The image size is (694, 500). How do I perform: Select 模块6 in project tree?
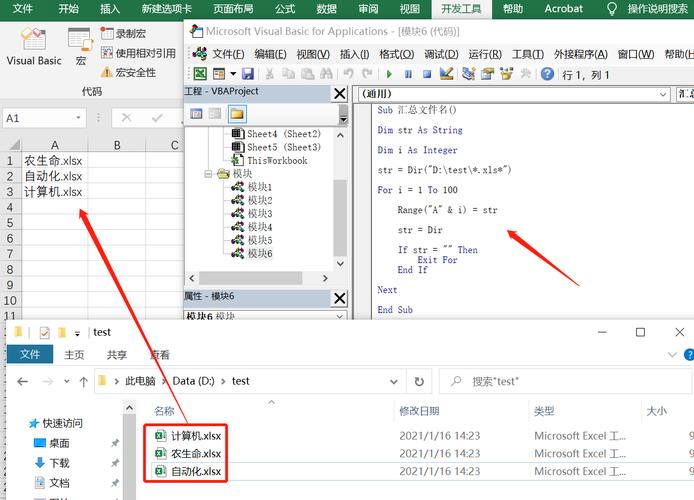click(x=260, y=253)
